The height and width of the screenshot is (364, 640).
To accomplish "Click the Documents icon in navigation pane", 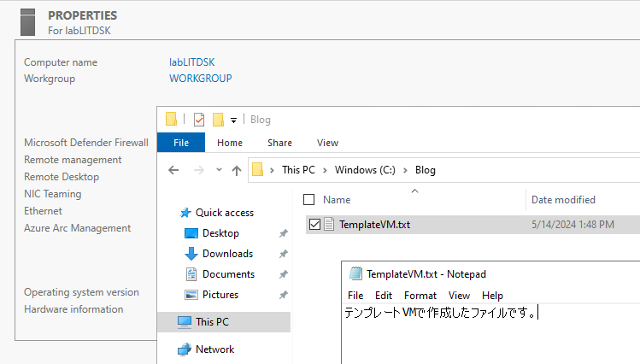I will (x=191, y=274).
